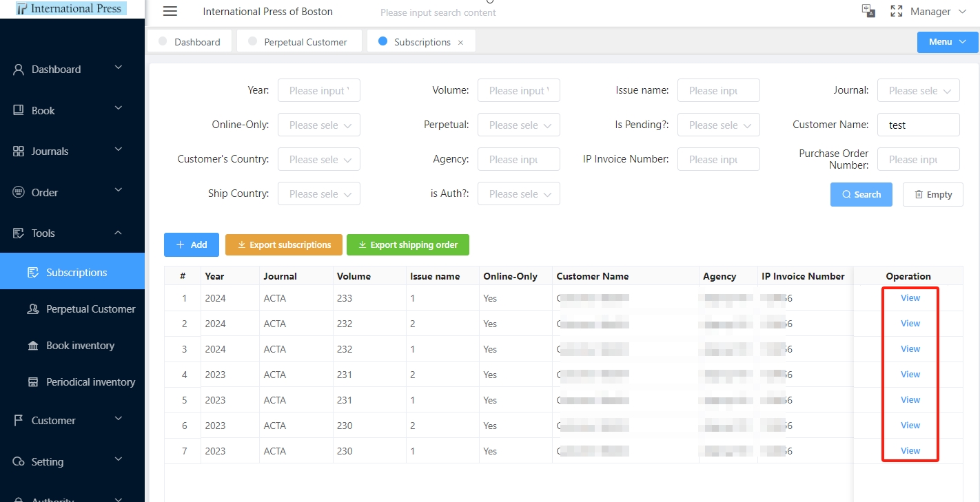Click View for row 2
980x502 pixels.
click(x=910, y=324)
